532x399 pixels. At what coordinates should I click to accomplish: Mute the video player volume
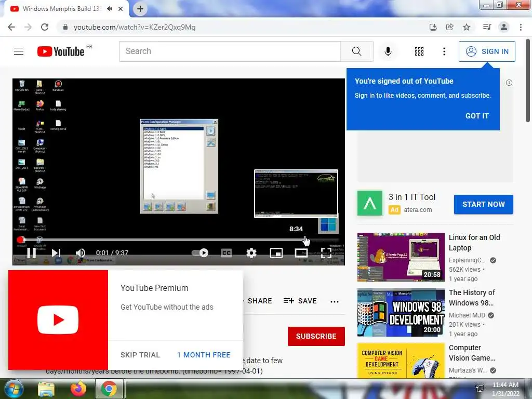(x=81, y=253)
